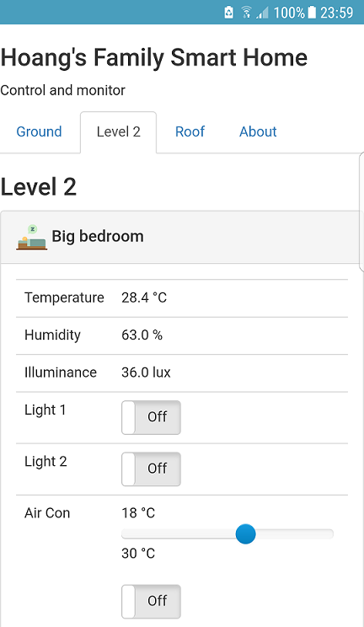This screenshot has width=364, height=627.
Task: Open the About tab
Action: tap(258, 131)
